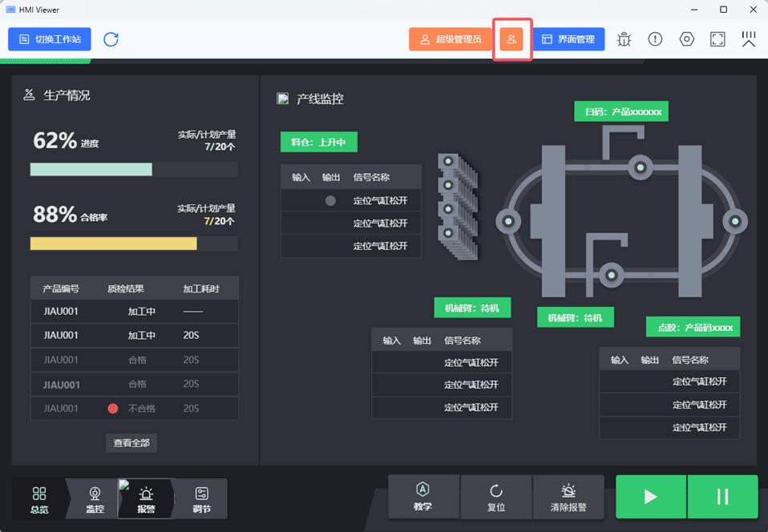Open the 超级管理员 account button
Screen dimensions: 768x532
(x=451, y=39)
